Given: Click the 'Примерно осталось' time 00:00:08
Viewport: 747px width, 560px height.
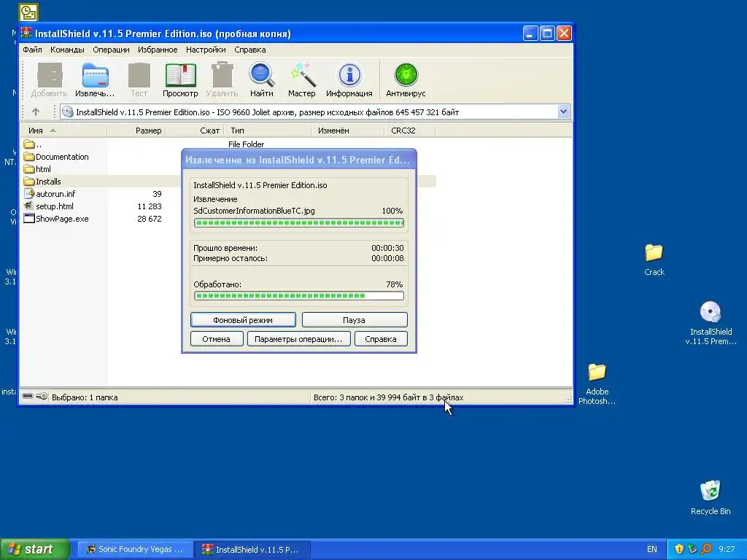Looking at the screenshot, I should tap(387, 258).
